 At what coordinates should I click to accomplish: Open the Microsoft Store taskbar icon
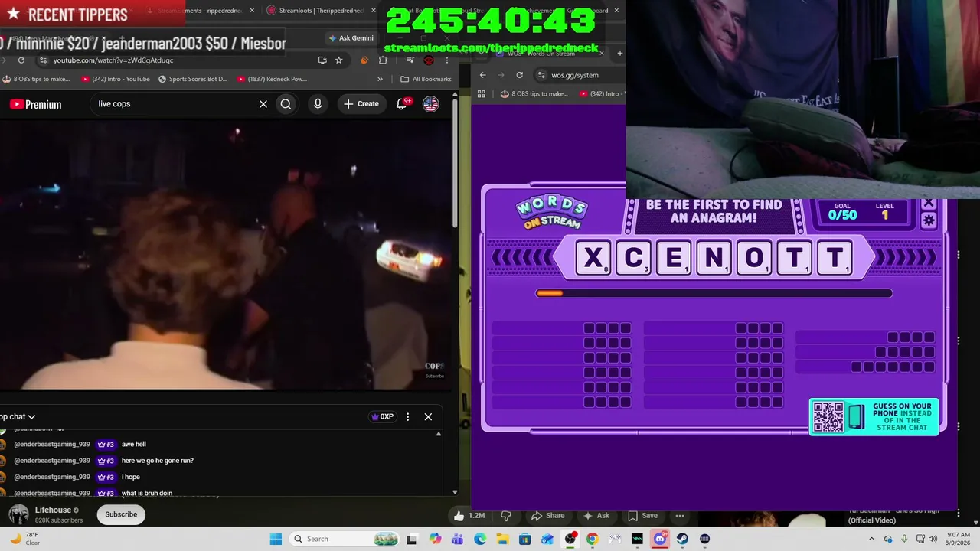click(524, 539)
